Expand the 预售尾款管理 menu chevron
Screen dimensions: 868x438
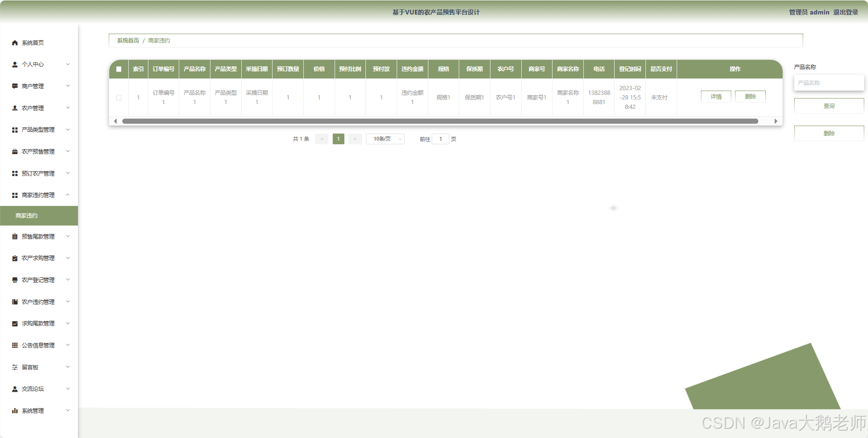(68, 236)
